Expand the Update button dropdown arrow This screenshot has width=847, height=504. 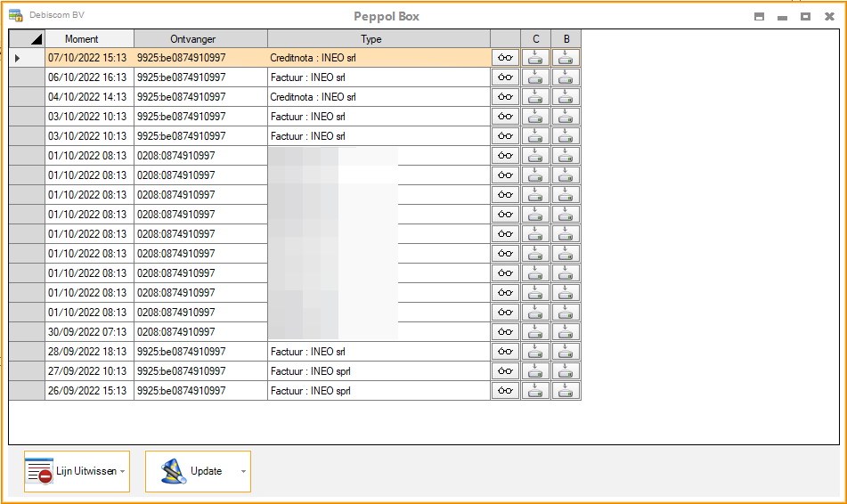click(243, 472)
